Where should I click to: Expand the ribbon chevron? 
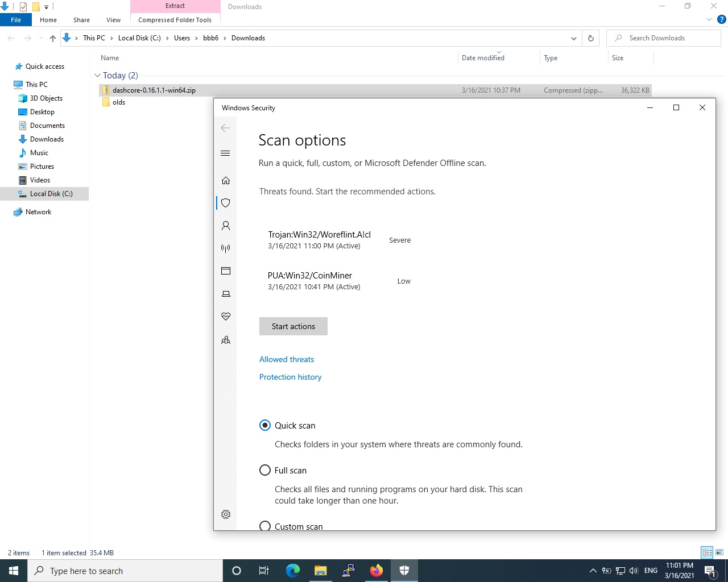click(x=709, y=20)
